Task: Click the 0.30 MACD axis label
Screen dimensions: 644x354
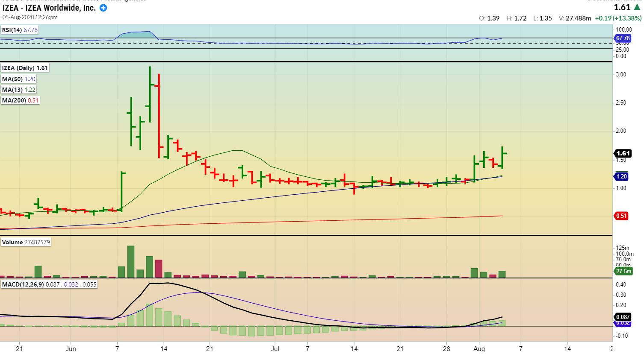Action: 621,295
